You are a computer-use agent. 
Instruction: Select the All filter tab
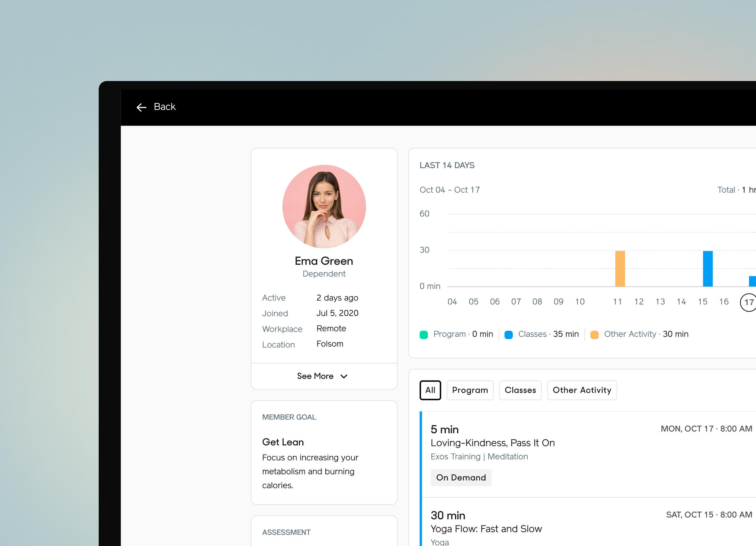click(x=430, y=390)
